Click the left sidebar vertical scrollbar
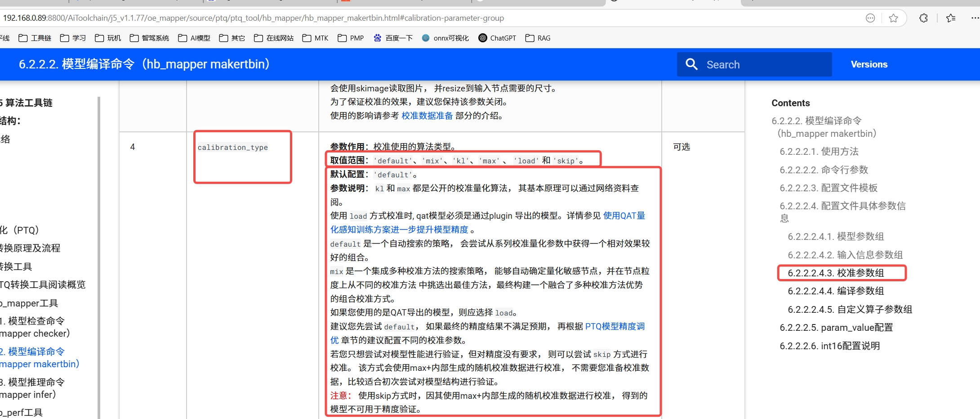 click(98, 257)
